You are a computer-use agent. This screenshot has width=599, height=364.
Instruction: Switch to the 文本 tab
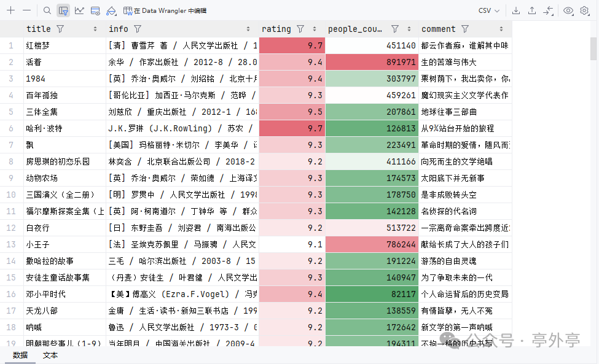(x=50, y=355)
